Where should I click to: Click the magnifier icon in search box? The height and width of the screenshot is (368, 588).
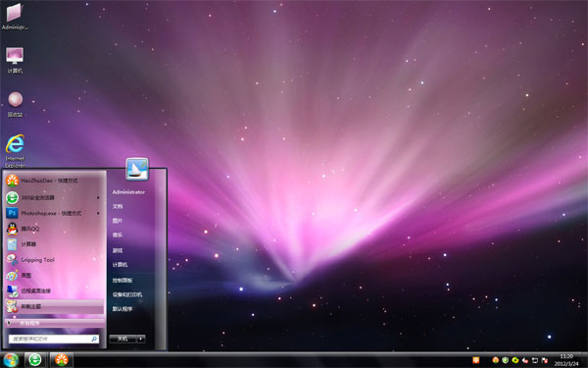[94, 339]
